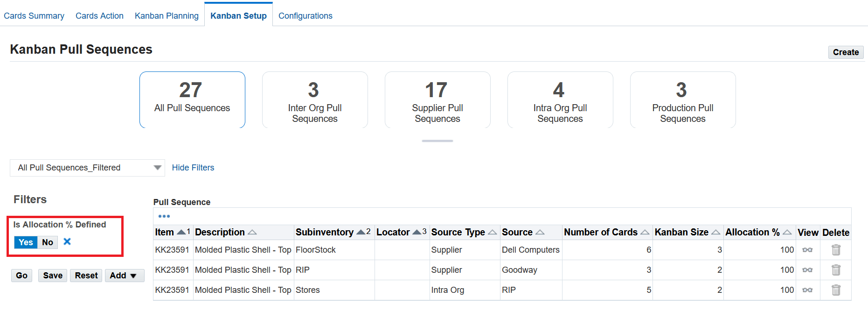The image size is (868, 326).
Task: Set Is Allocation % Defined to No
Action: (48, 242)
